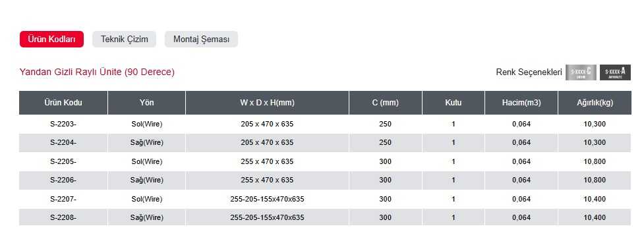Click the Ürün Kodu column header
Screen dimensions: 644x247
[63, 103]
